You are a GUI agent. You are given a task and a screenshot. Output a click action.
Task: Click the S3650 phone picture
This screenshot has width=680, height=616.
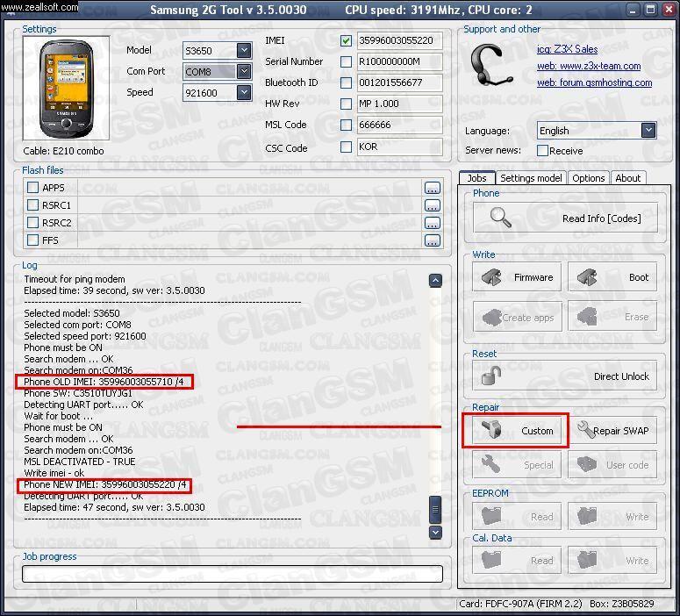pyautogui.click(x=66, y=88)
